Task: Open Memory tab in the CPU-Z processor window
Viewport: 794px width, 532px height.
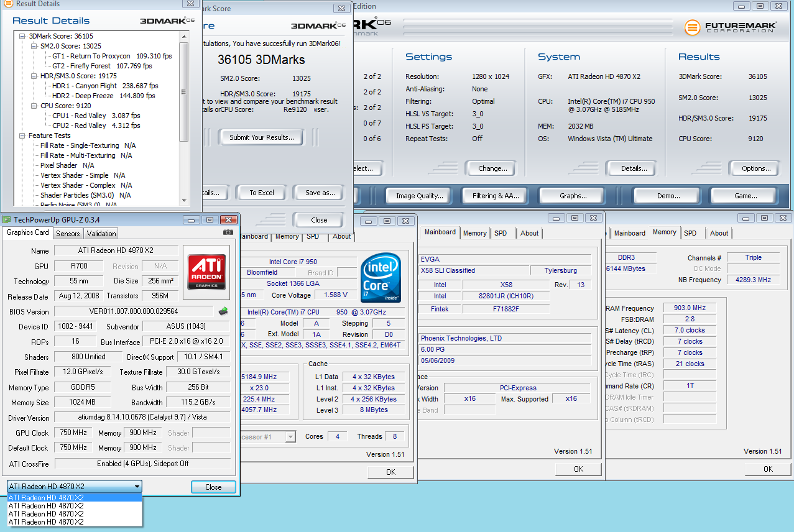Action: click(x=287, y=236)
